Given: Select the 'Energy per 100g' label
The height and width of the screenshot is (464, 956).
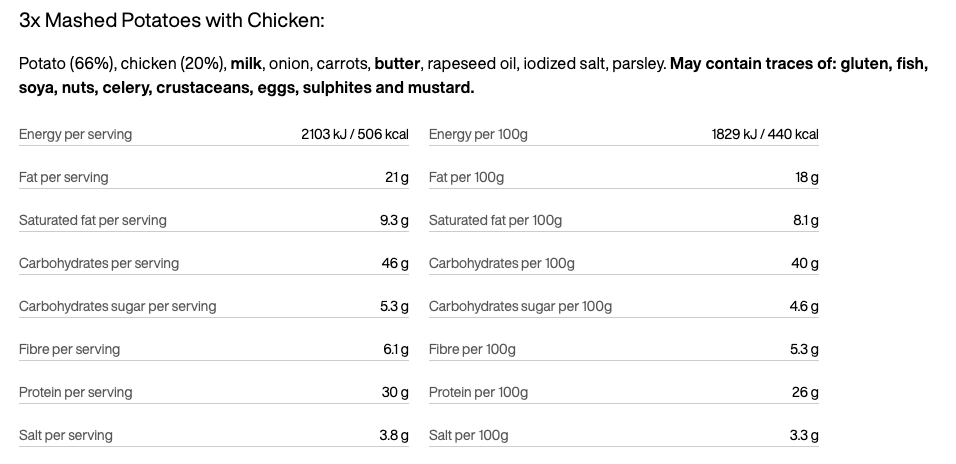Looking at the screenshot, I should 478,134.
